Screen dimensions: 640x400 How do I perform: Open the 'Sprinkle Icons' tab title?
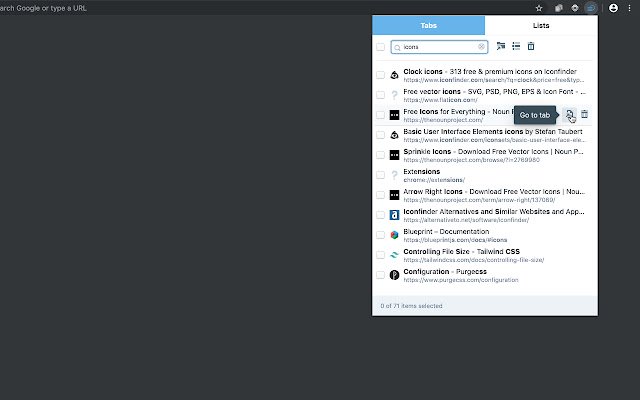point(493,151)
